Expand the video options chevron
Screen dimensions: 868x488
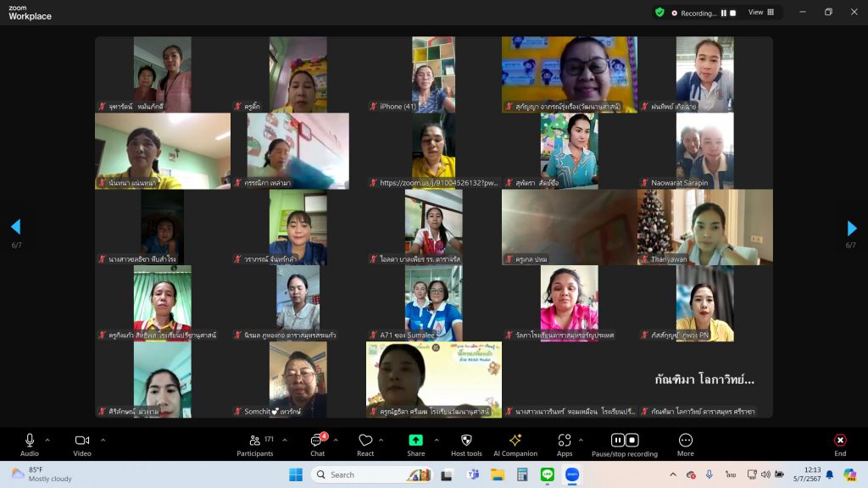[103, 440]
